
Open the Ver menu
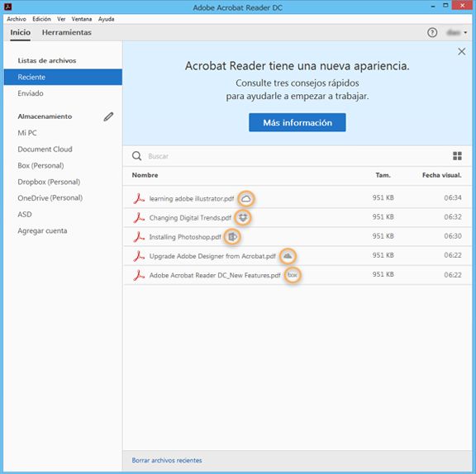[61, 19]
